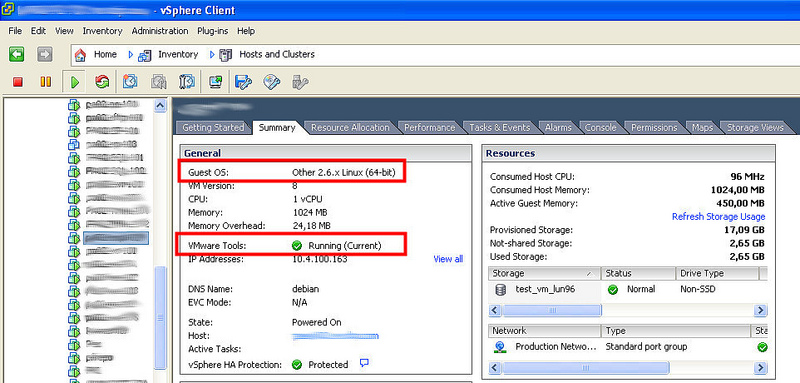Reset the VM with red-green arrows icon
The height and width of the screenshot is (383, 800).
(x=102, y=82)
